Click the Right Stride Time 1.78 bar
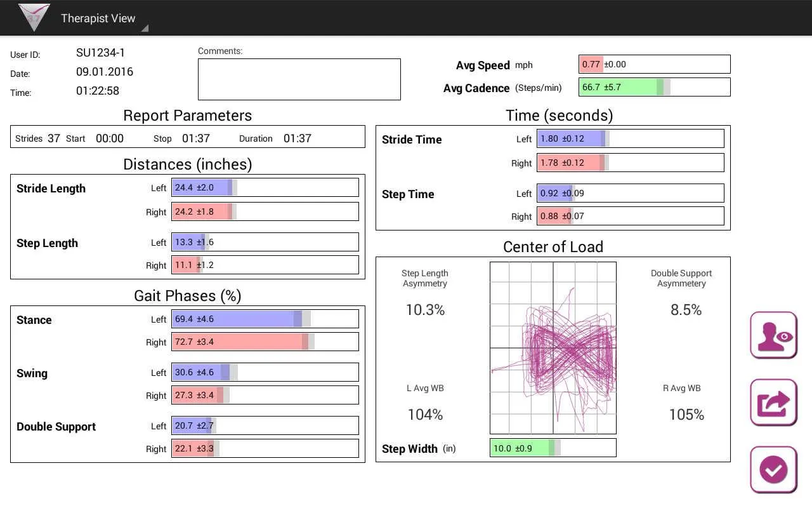 (x=631, y=163)
